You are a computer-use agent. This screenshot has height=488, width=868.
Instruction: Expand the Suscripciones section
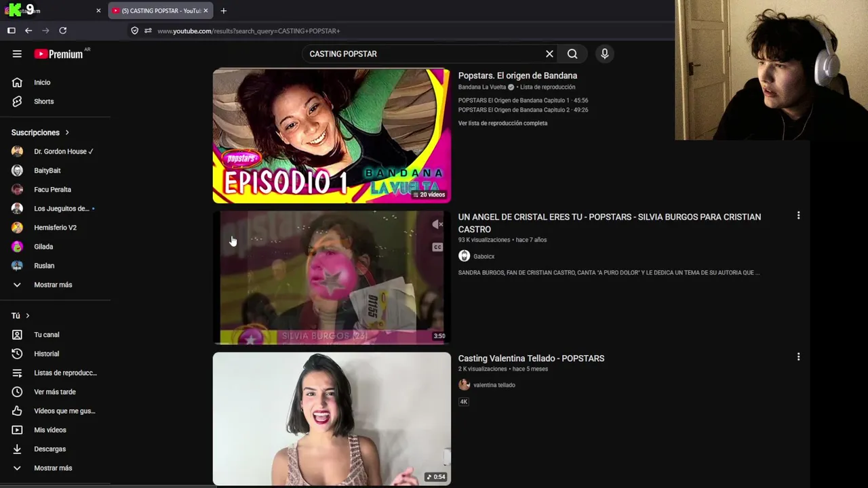[40, 132]
